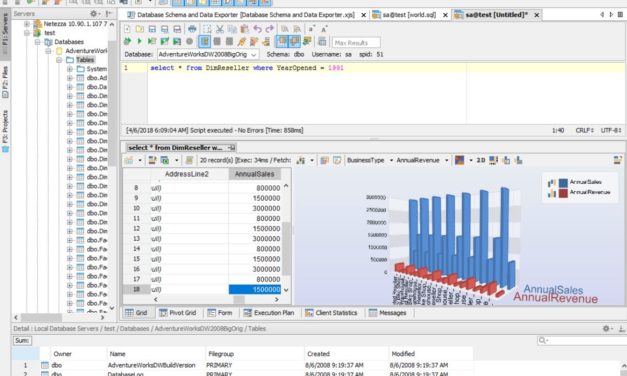Open a file with the folder icon

point(140,29)
